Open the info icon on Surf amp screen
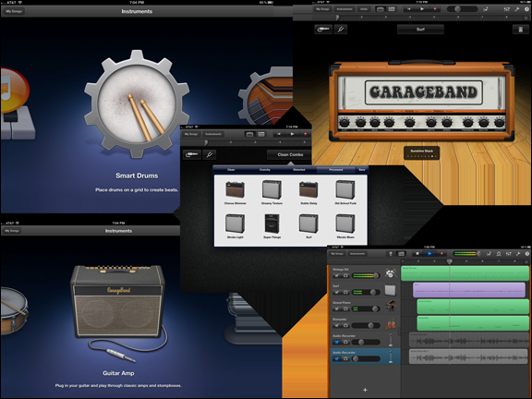Viewport: 532px width, 399px height. point(526,9)
